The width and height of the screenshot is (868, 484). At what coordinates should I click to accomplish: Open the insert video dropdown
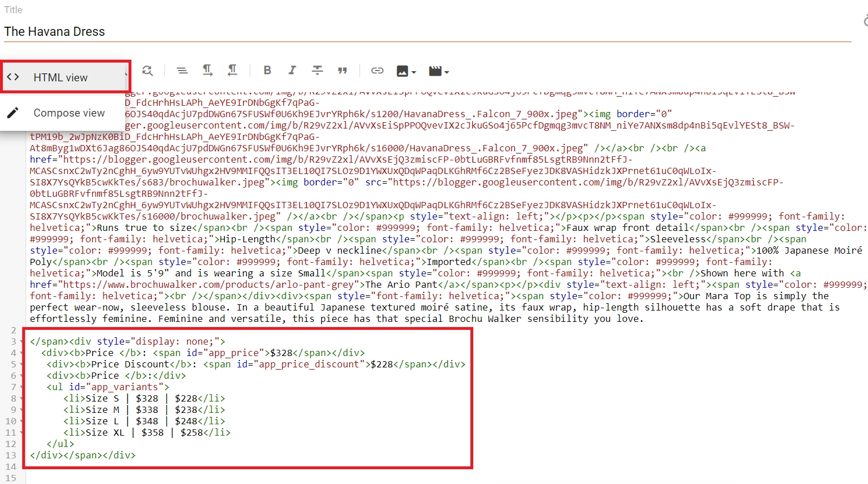[439, 71]
